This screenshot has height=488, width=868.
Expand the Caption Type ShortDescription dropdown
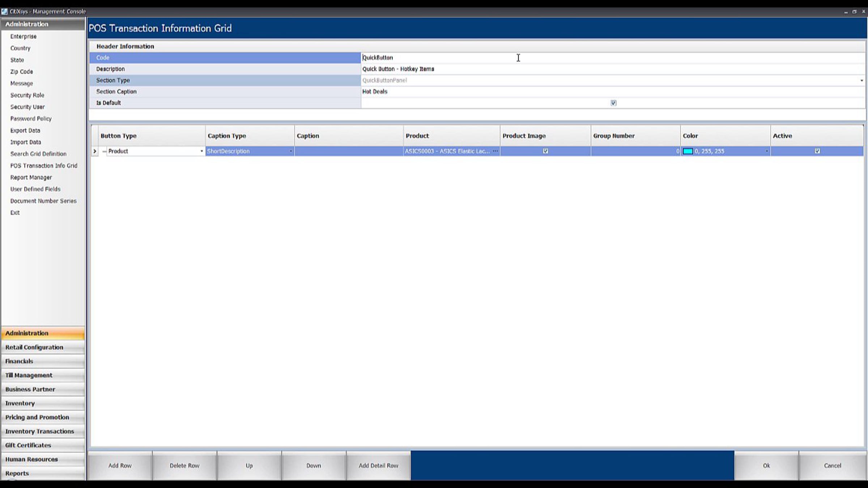tap(291, 151)
